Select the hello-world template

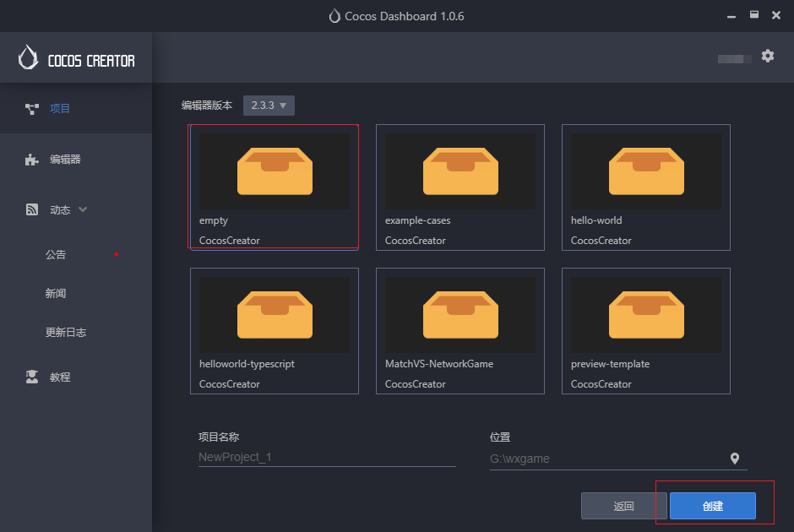pos(645,186)
